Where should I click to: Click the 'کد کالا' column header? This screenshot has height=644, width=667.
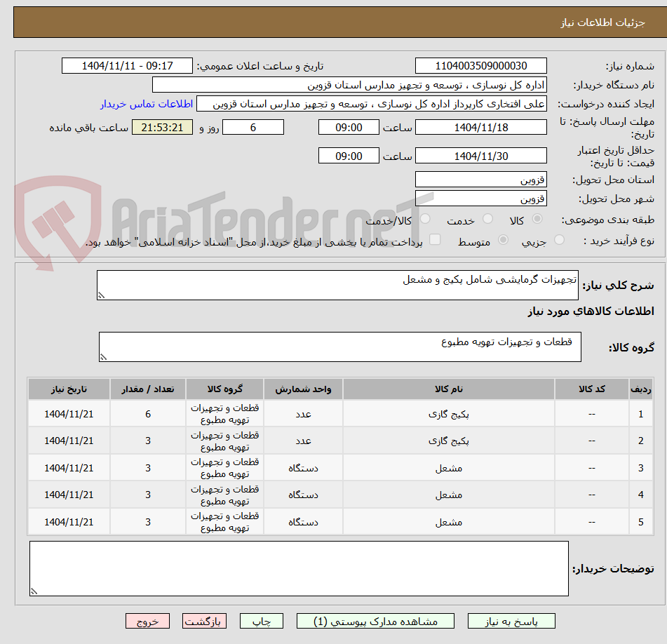point(592,389)
